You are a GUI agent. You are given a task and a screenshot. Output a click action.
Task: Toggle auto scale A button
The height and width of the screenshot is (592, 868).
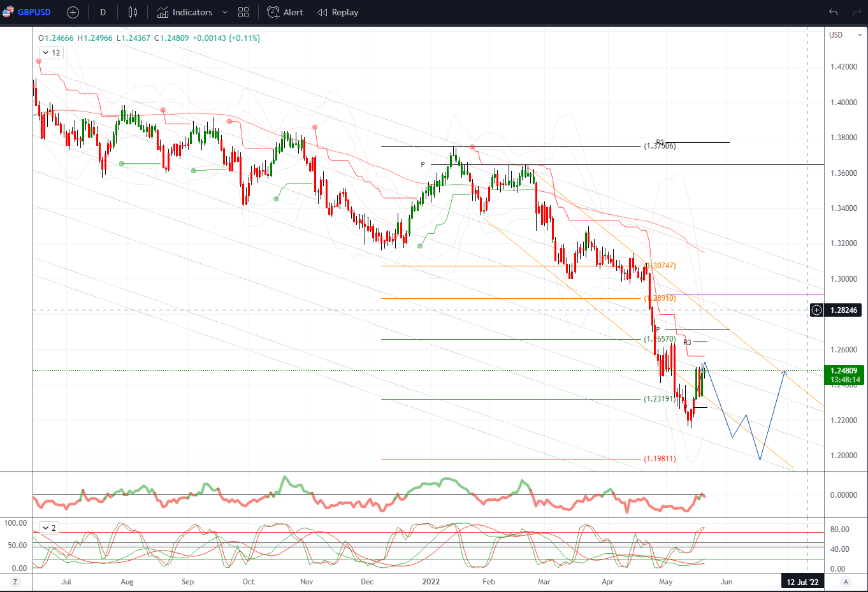point(846,582)
